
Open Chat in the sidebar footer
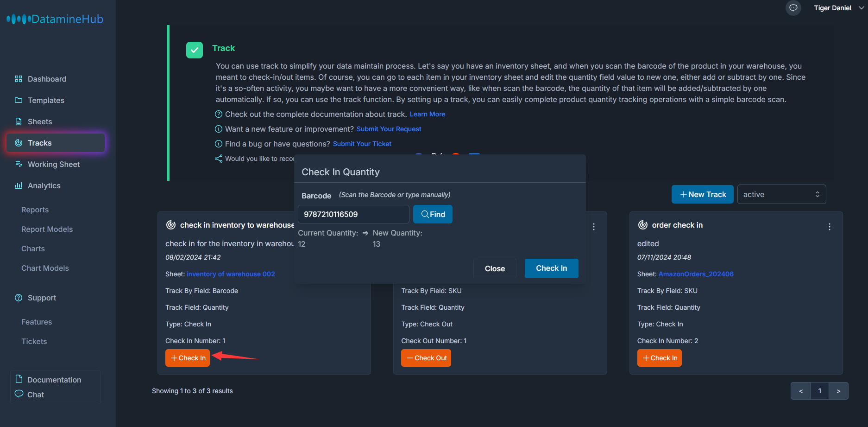(36, 395)
